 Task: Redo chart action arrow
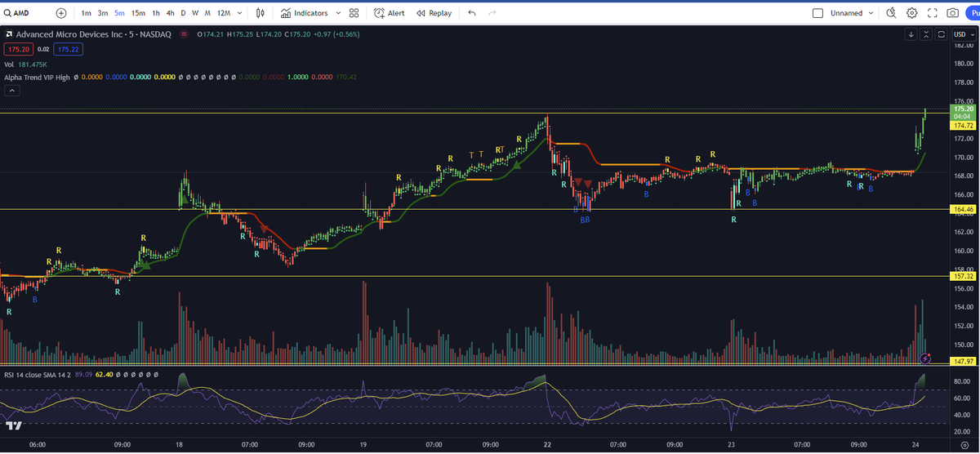[x=492, y=13]
